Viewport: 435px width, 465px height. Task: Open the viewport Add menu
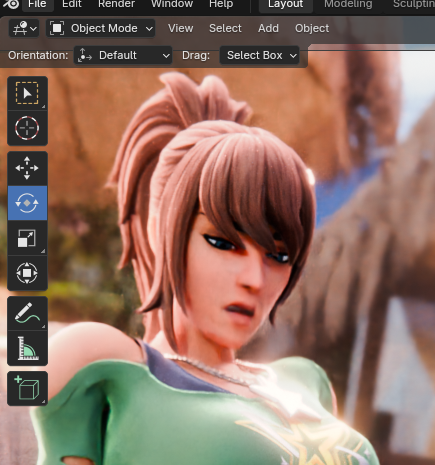[268, 28]
